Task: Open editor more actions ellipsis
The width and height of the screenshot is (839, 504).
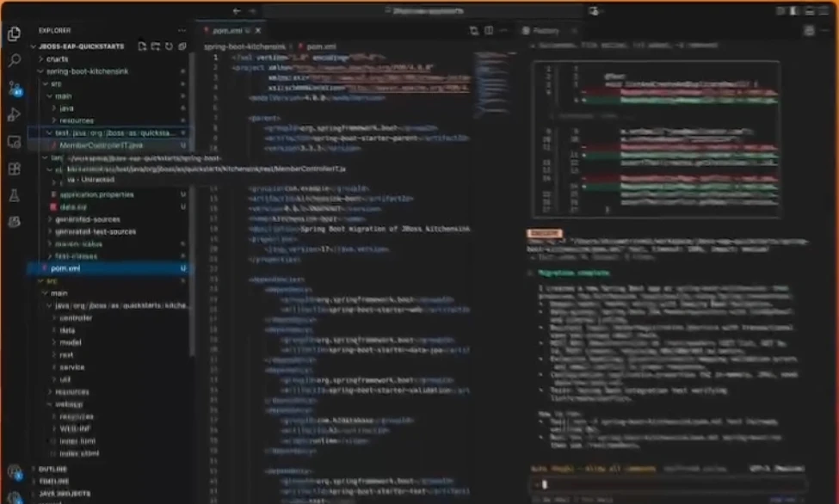Action: [x=503, y=30]
